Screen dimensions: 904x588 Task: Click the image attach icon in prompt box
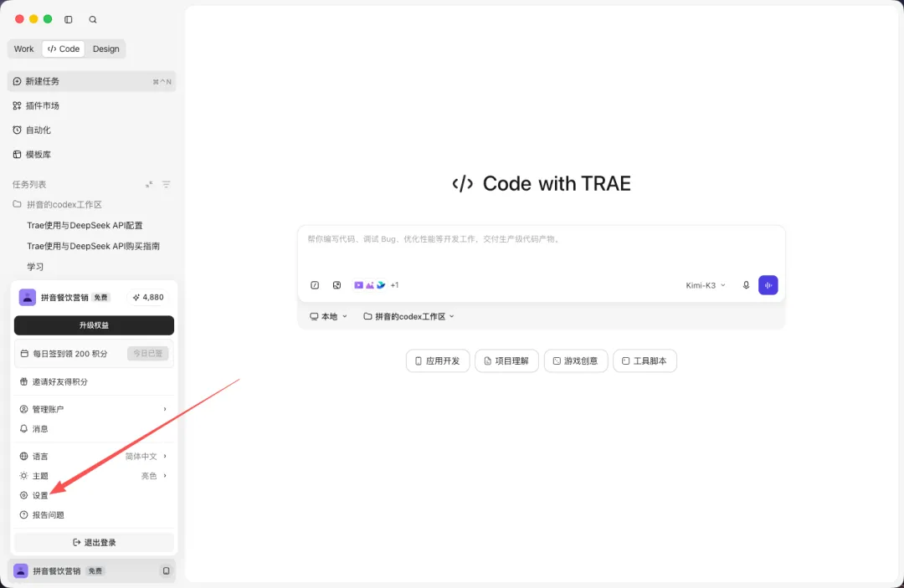pyautogui.click(x=336, y=285)
